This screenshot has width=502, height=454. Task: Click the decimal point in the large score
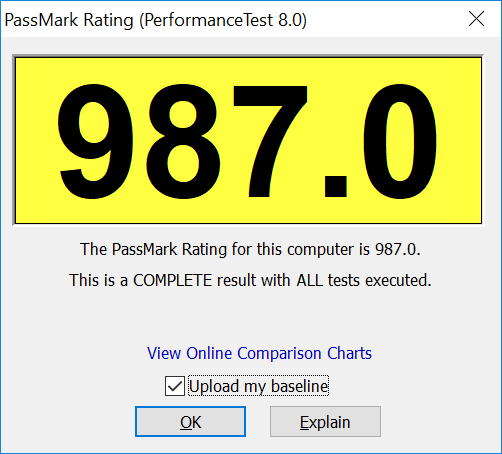pos(336,187)
